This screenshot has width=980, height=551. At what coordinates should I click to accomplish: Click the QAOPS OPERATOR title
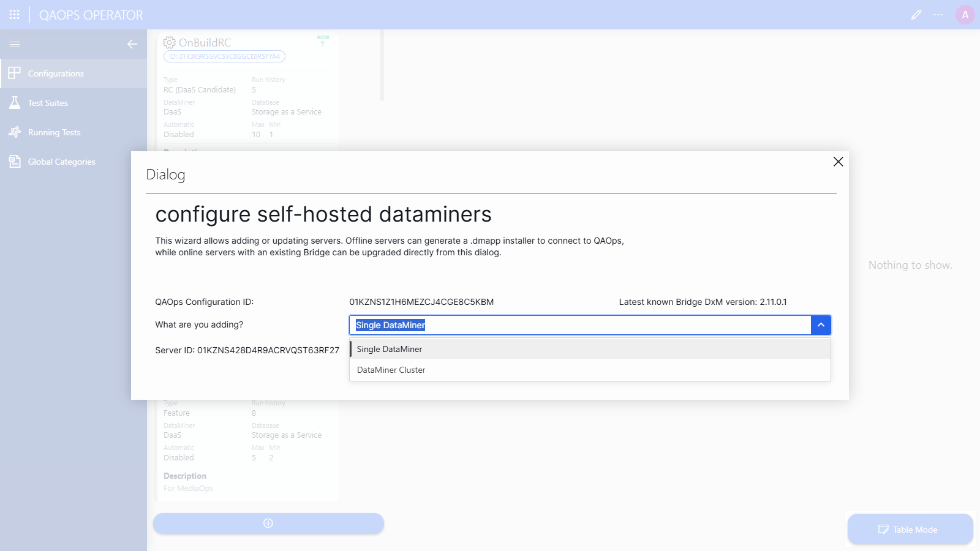point(91,15)
